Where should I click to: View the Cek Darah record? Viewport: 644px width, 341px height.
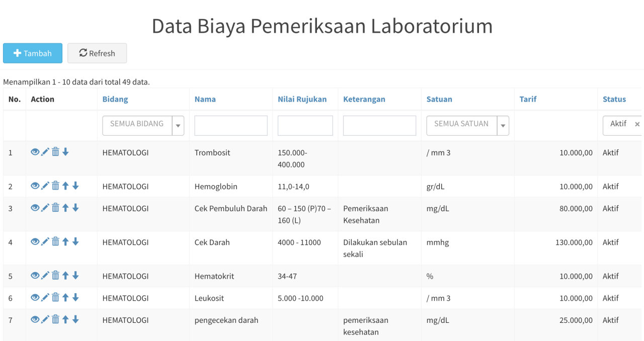click(x=35, y=241)
